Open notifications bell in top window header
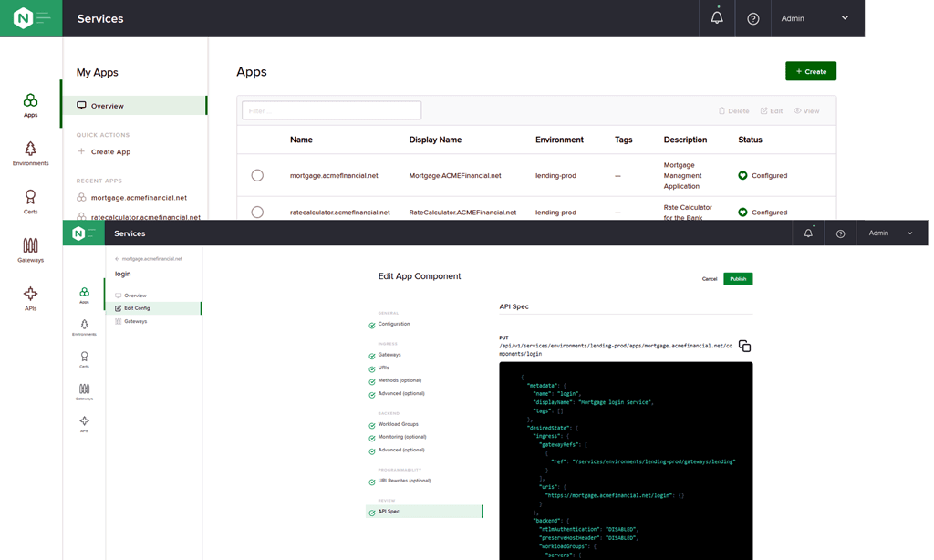The height and width of the screenshot is (560, 934). (x=717, y=18)
